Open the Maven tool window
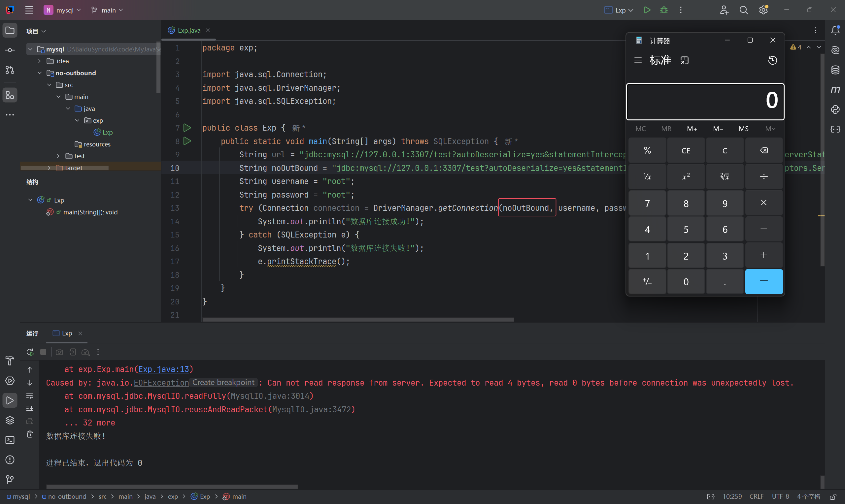The image size is (845, 504). click(x=835, y=90)
